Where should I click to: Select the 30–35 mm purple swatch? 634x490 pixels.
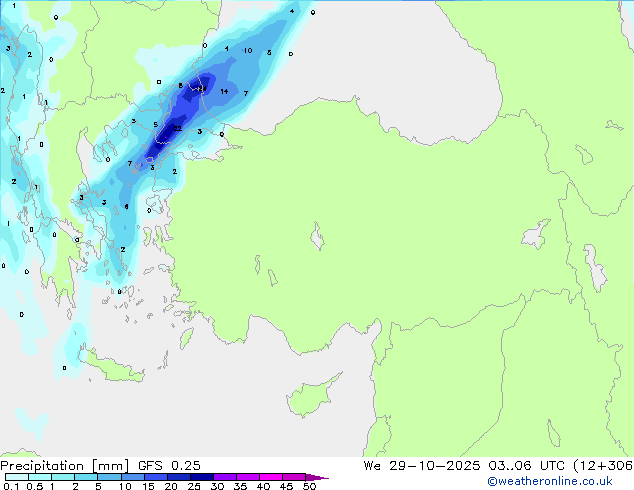coord(224,477)
